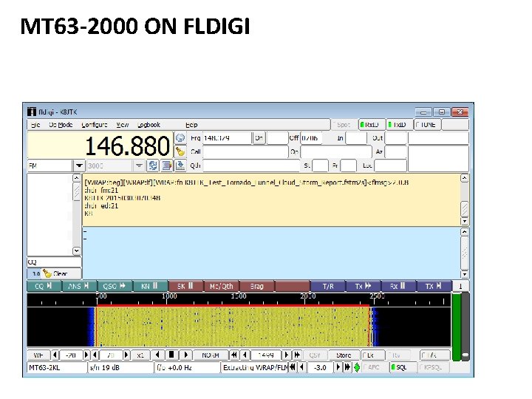
Task: Click down arrow of left list panel
Action: [x=77, y=251]
